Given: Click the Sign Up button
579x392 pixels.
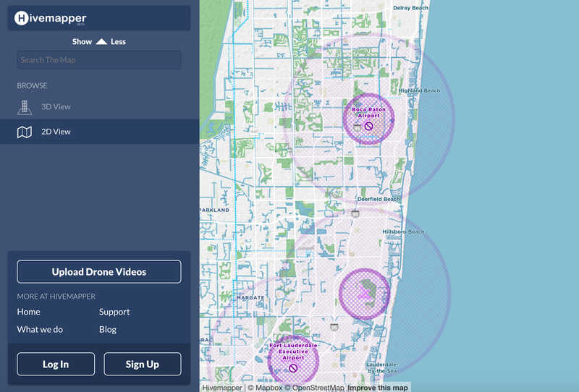Looking at the screenshot, I should coord(143,364).
